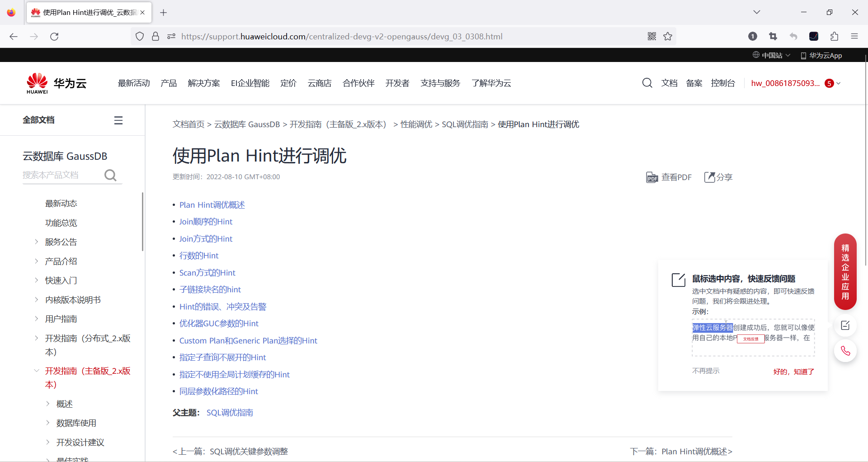
Task: Open tracking protection via the shield icon
Action: point(139,36)
